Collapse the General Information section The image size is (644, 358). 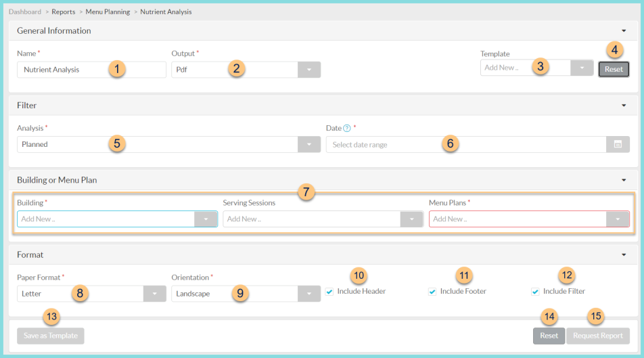pos(624,31)
